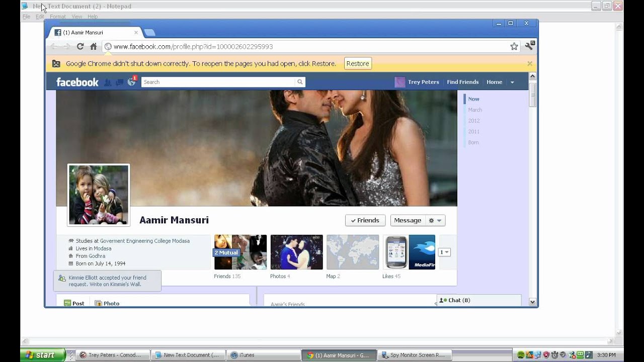The height and width of the screenshot is (362, 644).
Task: Click the Godhra hometown link
Action: pos(97,256)
